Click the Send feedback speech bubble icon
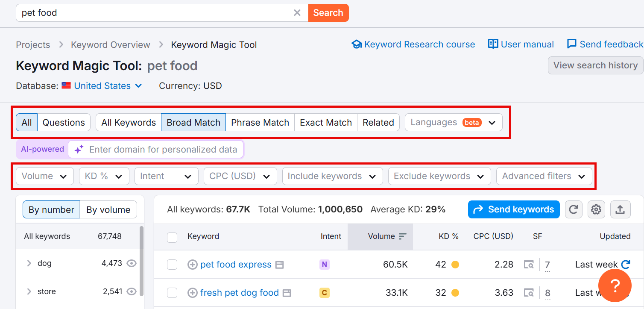 572,44
